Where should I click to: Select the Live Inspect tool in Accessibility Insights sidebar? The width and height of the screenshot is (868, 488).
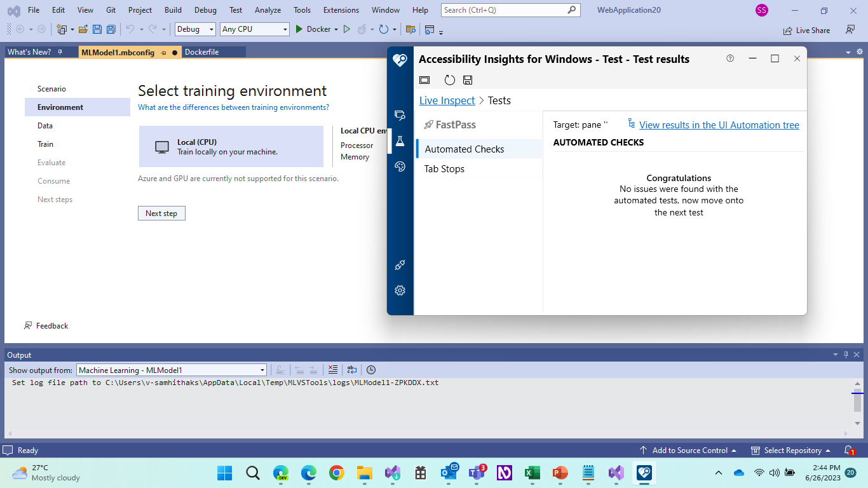[400, 116]
